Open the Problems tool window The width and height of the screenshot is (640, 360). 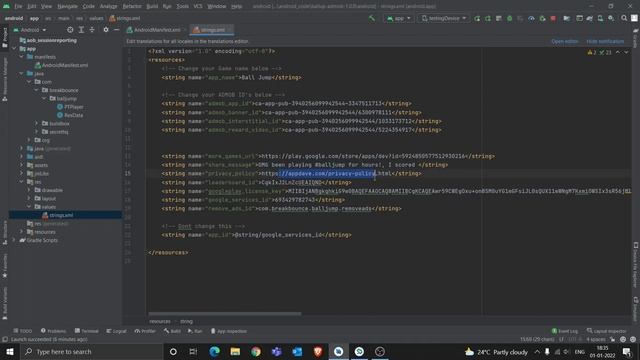(53, 331)
